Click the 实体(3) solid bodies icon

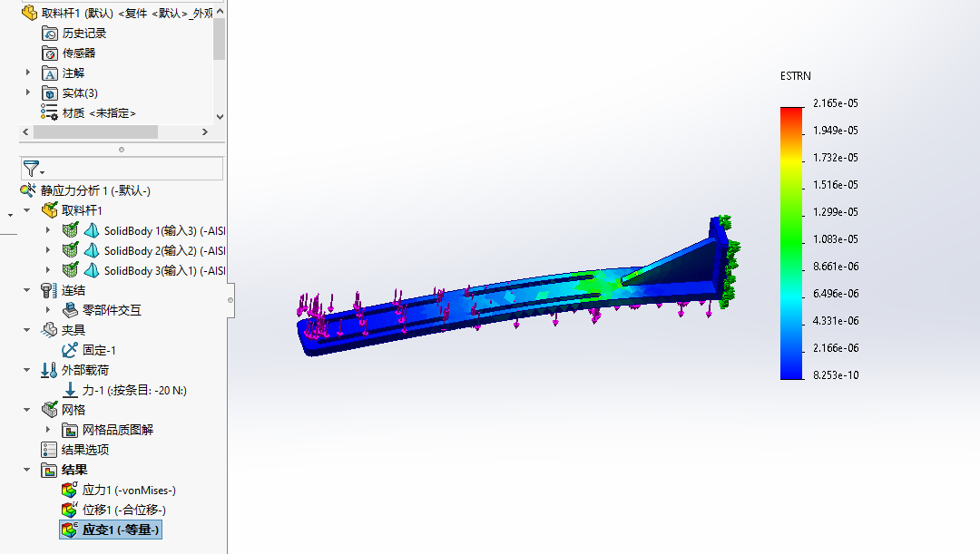[x=49, y=93]
